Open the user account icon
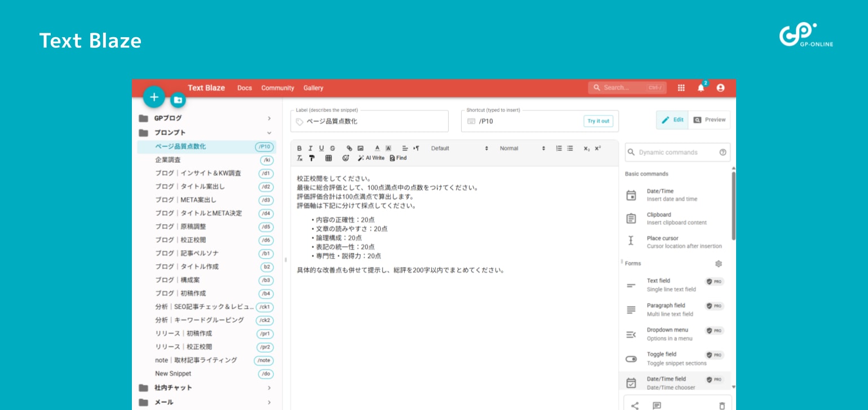This screenshot has height=410, width=868. tap(720, 88)
